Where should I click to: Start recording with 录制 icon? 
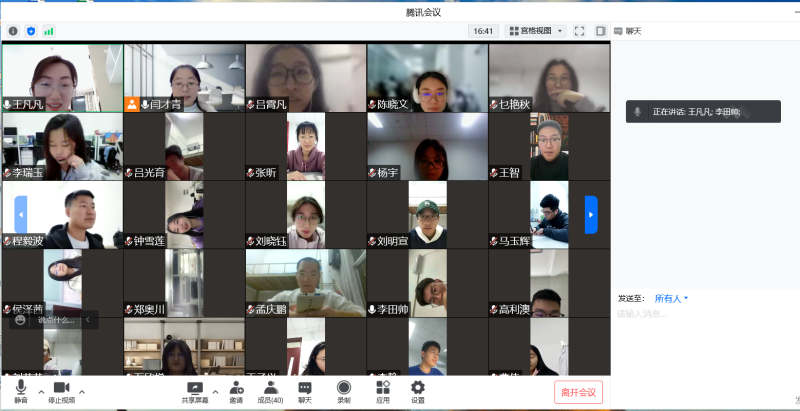(343, 390)
